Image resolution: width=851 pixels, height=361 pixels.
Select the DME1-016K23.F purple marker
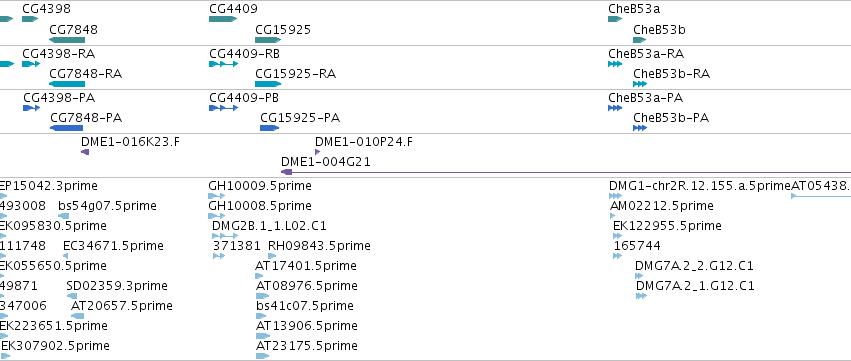coord(85,152)
